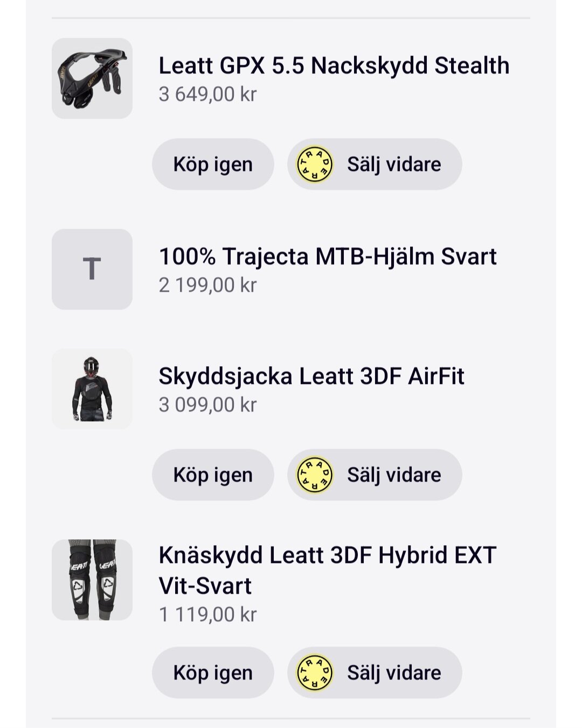The height and width of the screenshot is (728, 582).
Task: Click the 1 119,00 kr price text
Action: pyautogui.click(x=207, y=615)
